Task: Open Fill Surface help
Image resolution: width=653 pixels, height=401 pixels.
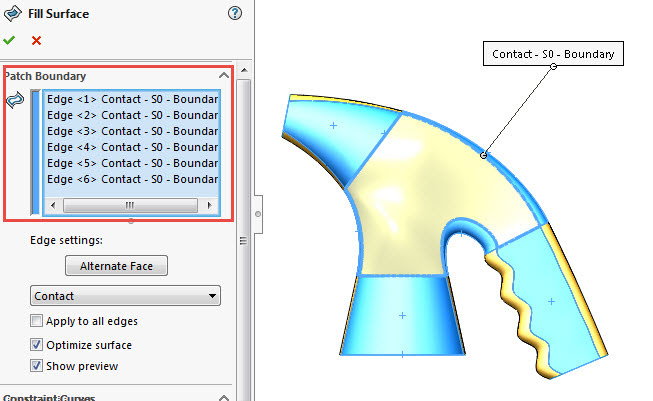Action: tap(235, 13)
